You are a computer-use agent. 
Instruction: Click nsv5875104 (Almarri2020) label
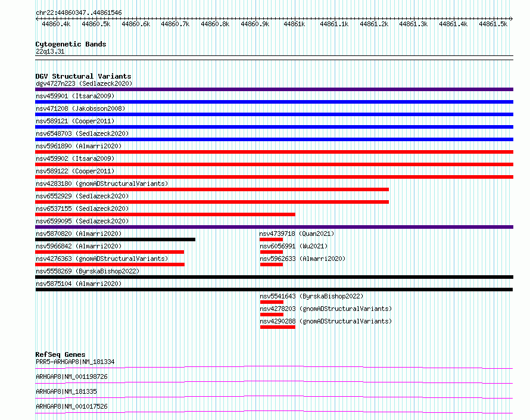tap(79, 284)
